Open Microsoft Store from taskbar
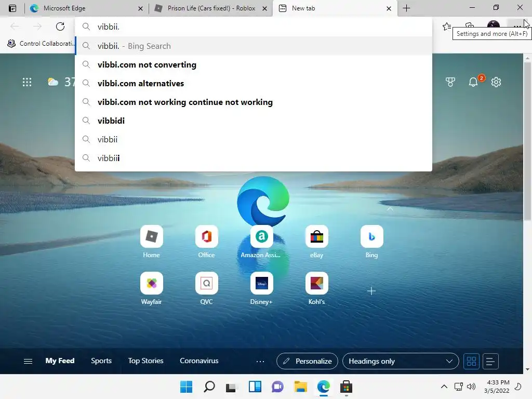 346,387
